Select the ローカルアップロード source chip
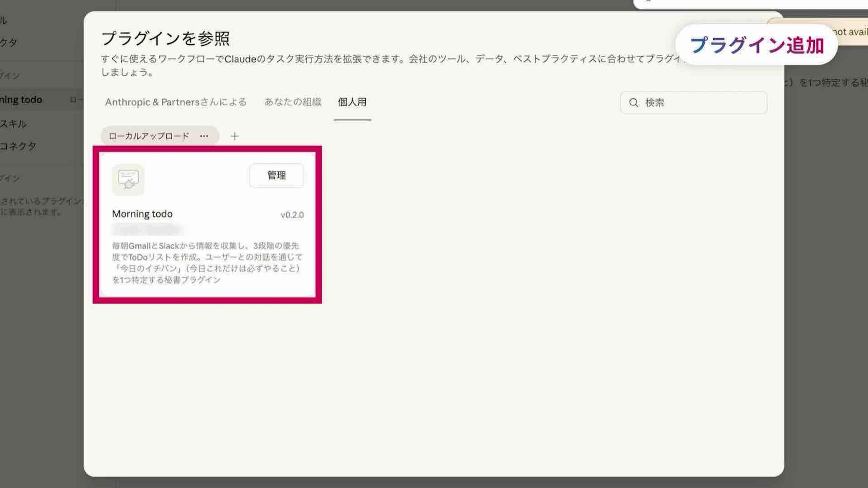 coord(149,136)
